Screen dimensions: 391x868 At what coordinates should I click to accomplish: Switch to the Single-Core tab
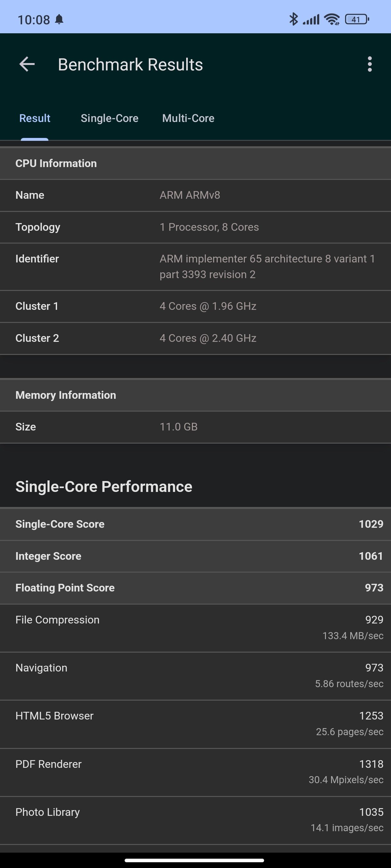[110, 118]
